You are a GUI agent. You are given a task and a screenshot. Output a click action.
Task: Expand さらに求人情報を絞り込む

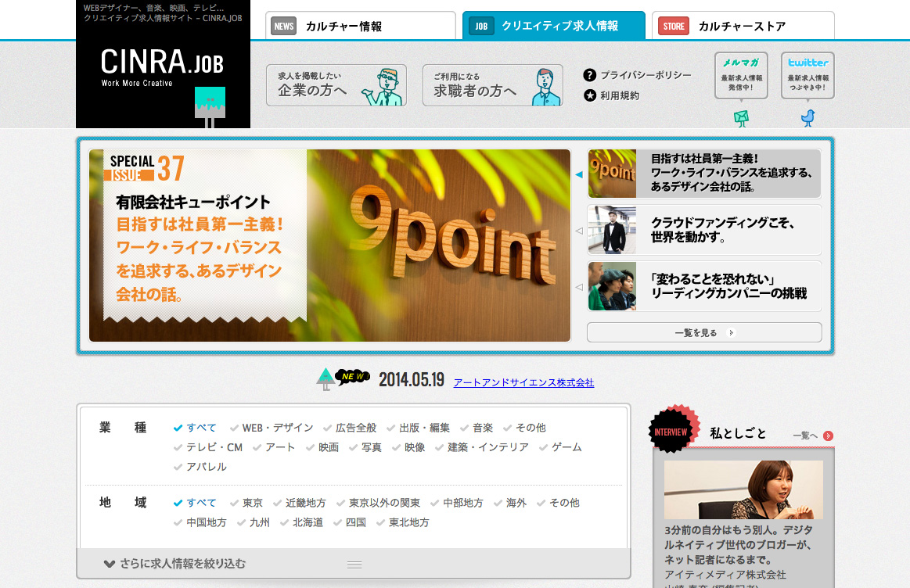354,563
